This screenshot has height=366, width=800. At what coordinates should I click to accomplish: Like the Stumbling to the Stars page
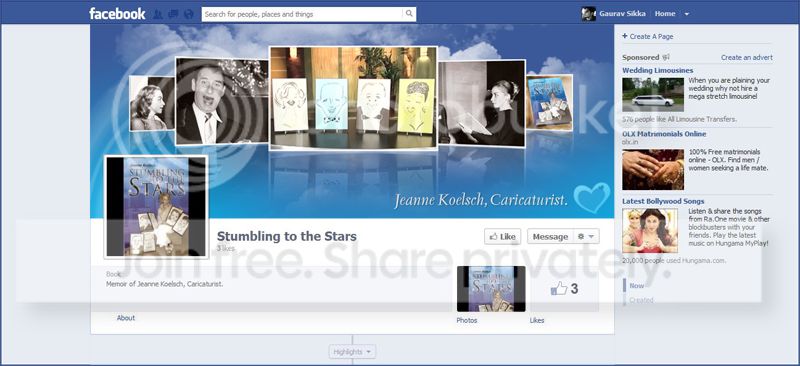[x=503, y=236]
